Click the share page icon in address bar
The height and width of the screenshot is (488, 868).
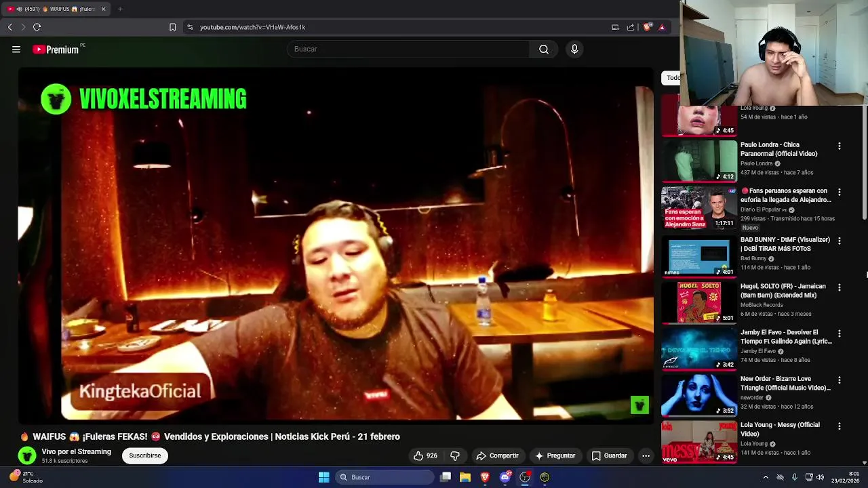pos(631,27)
